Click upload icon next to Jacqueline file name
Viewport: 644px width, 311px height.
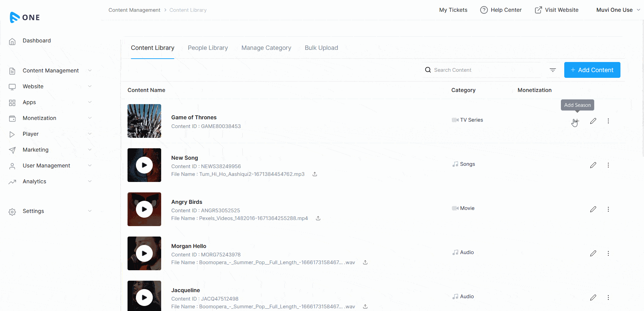365,307
